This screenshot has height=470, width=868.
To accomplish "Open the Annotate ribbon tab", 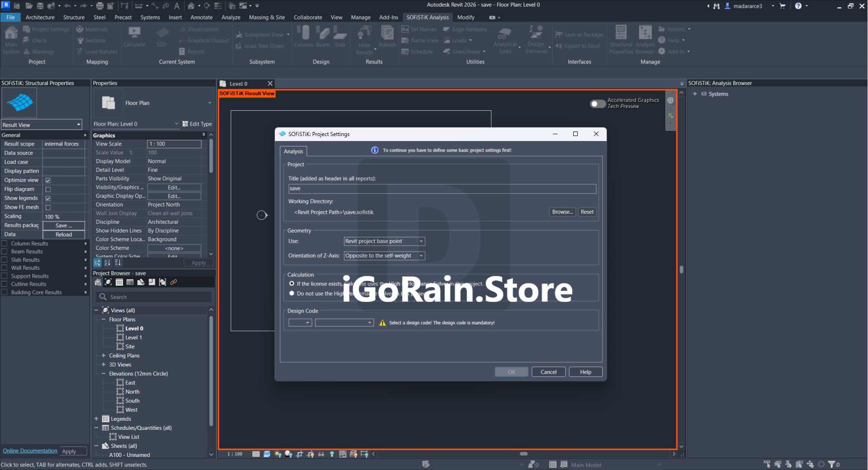I will 201,17.
